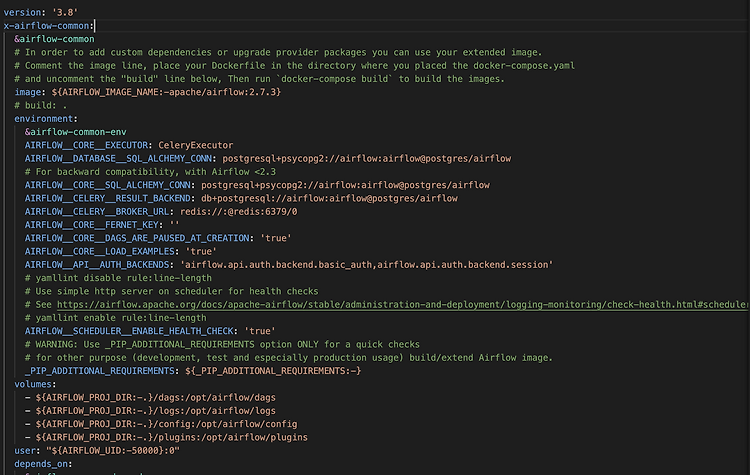
Task: Click the 'CeleryExecutor' value
Action: [196, 145]
